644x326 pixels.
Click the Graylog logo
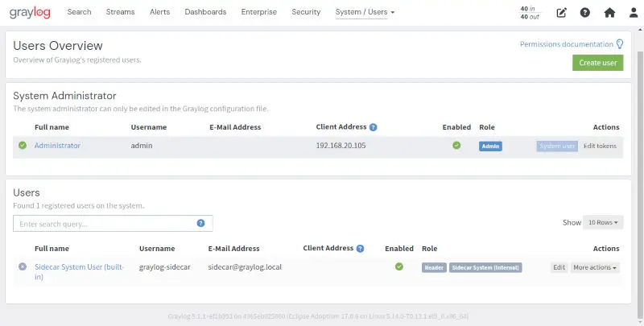[x=30, y=12]
